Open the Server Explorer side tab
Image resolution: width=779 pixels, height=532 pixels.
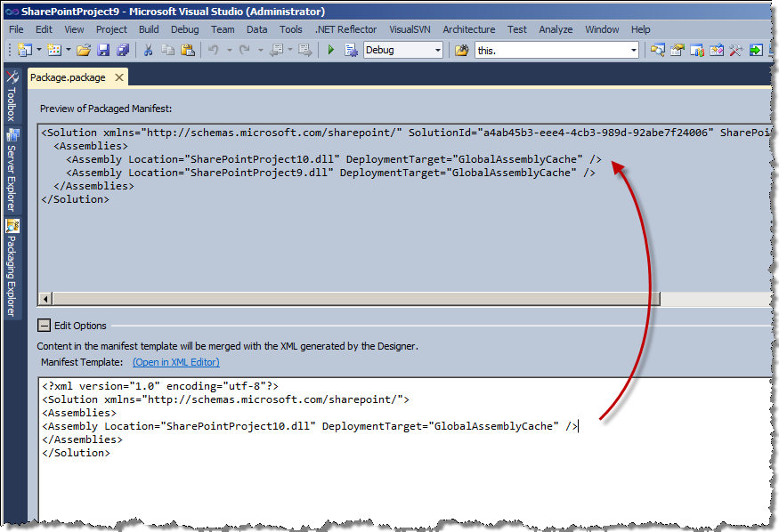pos(12,170)
